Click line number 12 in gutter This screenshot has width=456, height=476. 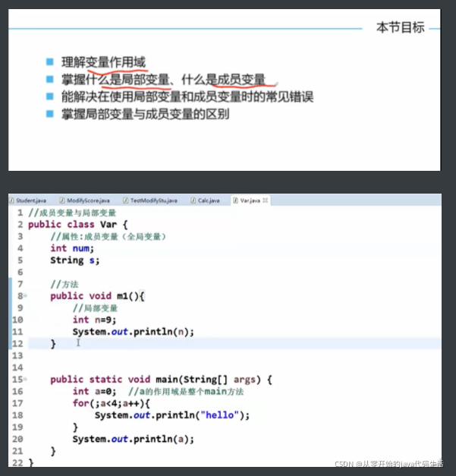(17, 343)
